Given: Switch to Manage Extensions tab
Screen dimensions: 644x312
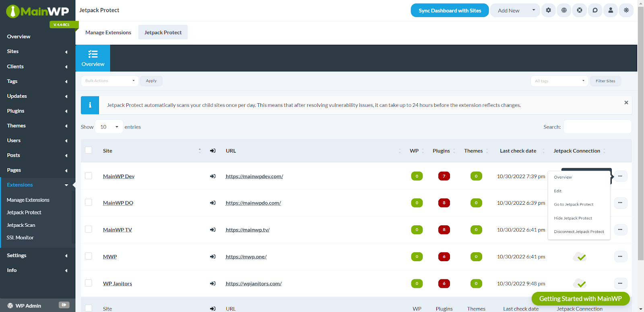Looking at the screenshot, I should tap(108, 32).
